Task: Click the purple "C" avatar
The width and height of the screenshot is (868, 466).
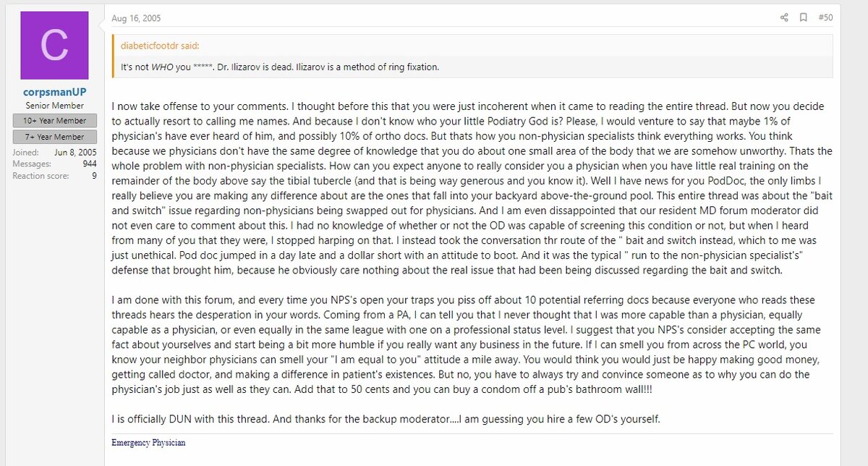Action: 54,46
